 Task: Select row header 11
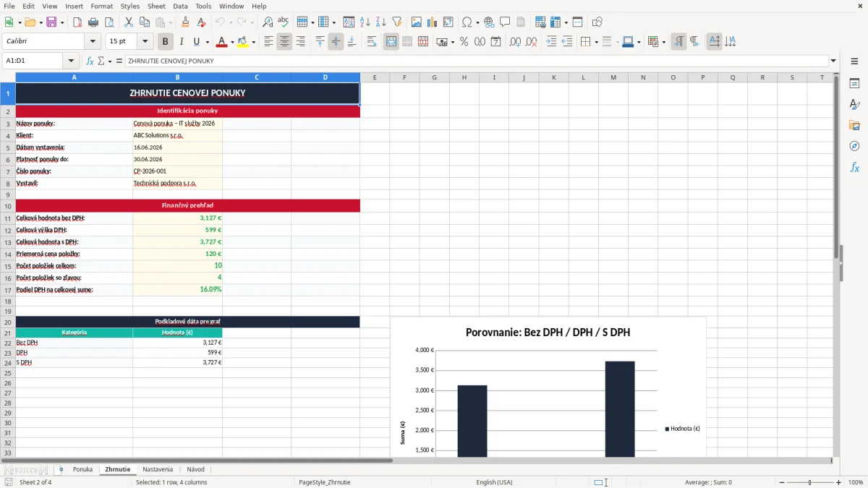8,218
